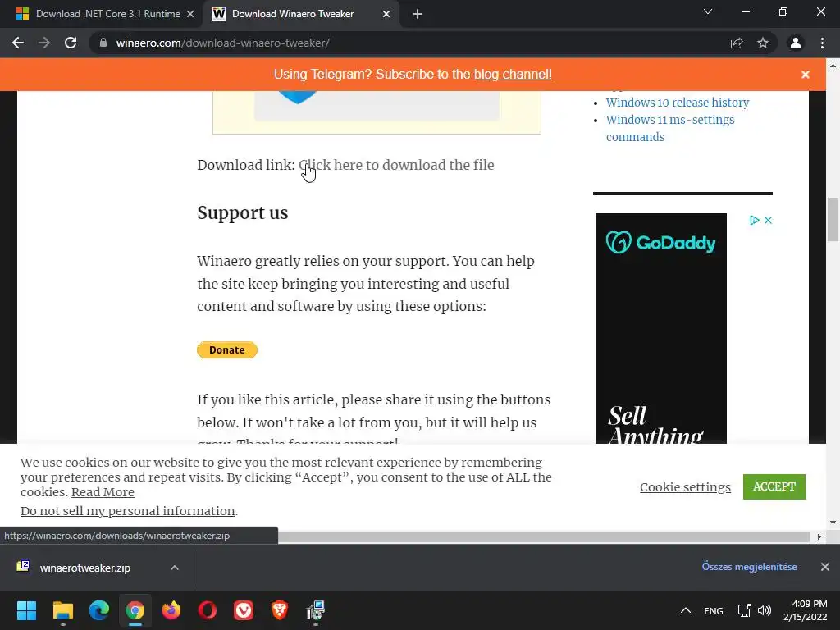Viewport: 840px width, 630px height.
Task: Close the Download Winaero Tweaker tab
Action: coord(386,14)
